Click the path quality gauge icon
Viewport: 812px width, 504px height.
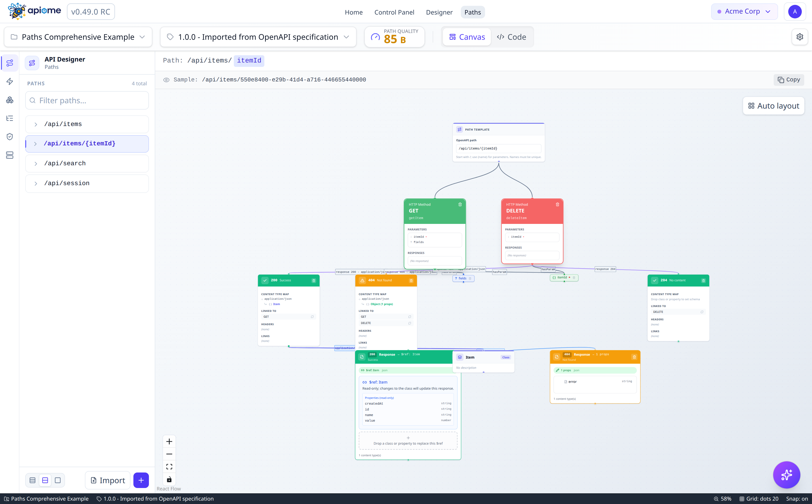point(375,37)
